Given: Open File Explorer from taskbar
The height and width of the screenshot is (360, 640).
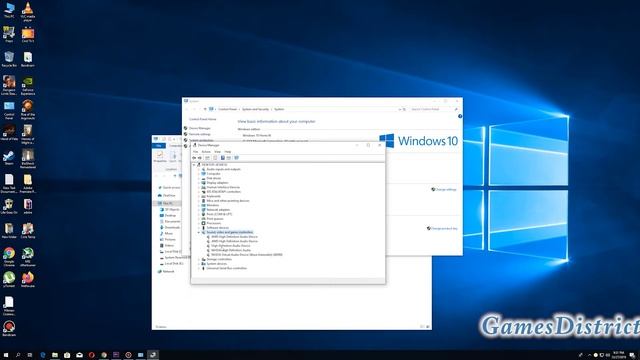Looking at the screenshot, I should 55,355.
